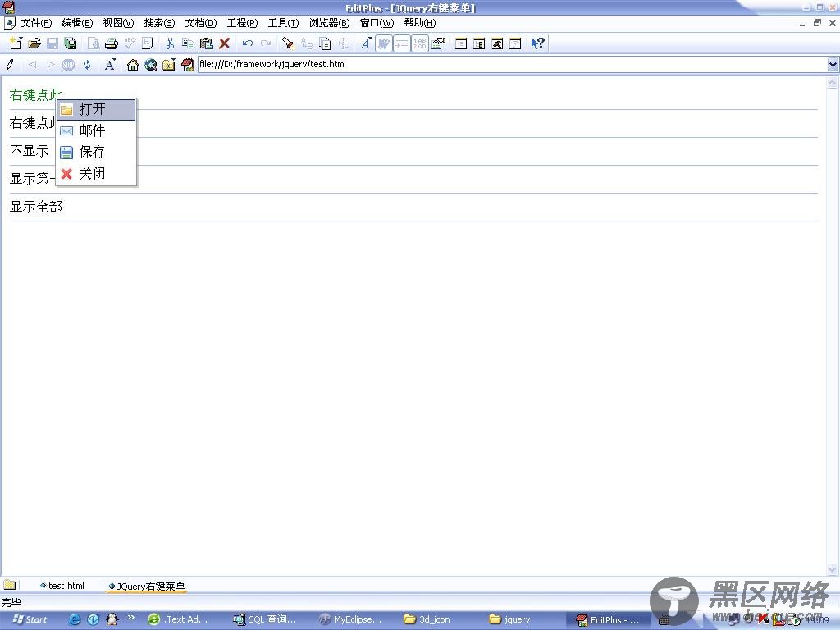Open 搜索(S) menu
This screenshot has height=630, width=840.
coord(159,23)
